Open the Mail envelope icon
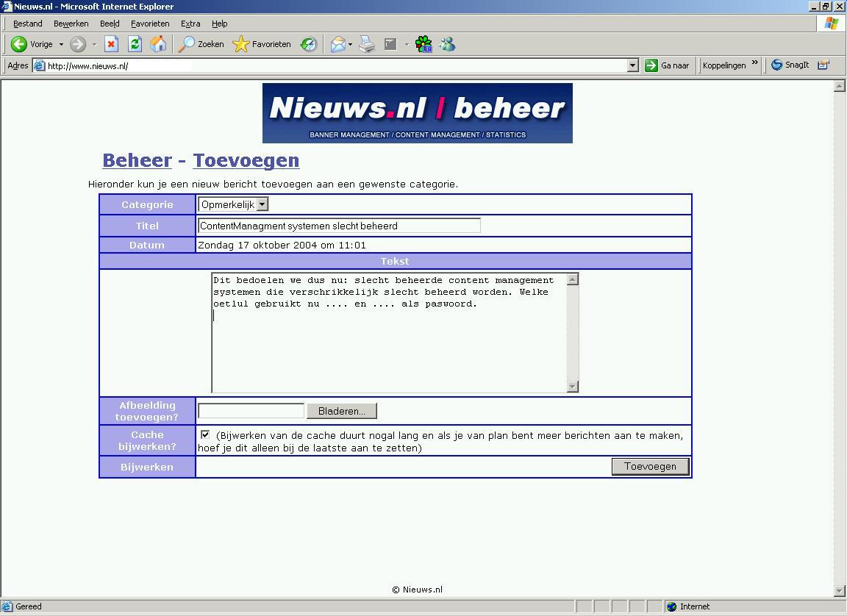The height and width of the screenshot is (616, 847). pyautogui.click(x=337, y=44)
